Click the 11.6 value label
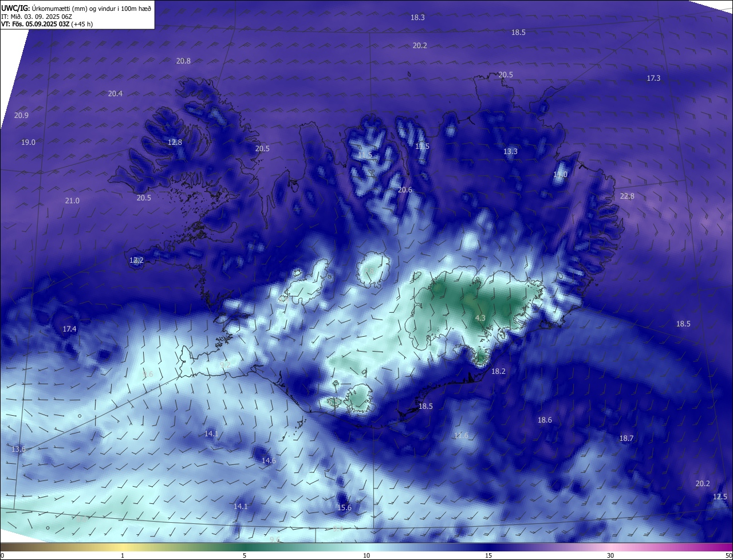The image size is (733, 560). coord(461,436)
